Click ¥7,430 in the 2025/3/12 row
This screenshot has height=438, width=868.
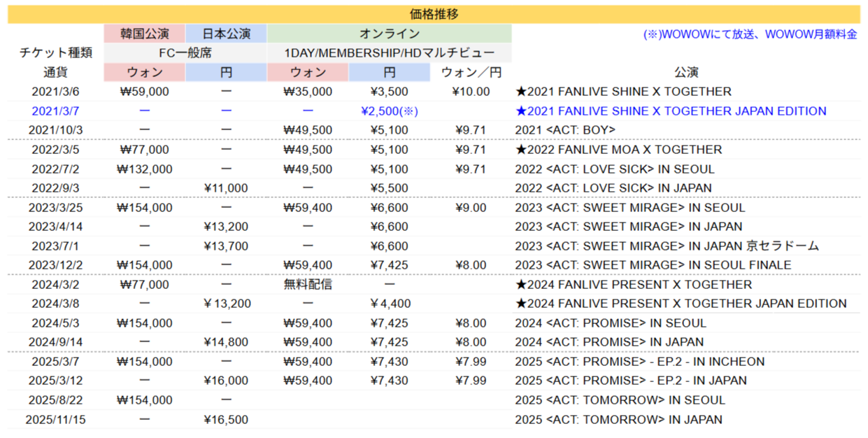coord(390,381)
